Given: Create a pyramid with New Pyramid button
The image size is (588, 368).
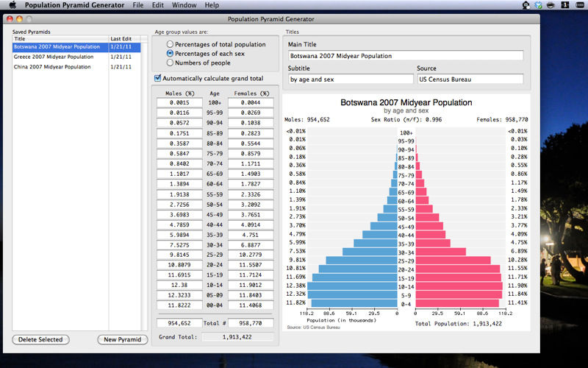Looking at the screenshot, I should pos(123,339).
